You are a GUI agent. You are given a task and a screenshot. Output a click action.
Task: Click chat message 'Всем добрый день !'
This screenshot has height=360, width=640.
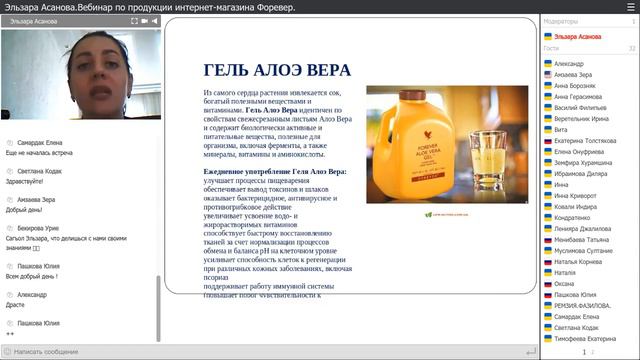31,276
